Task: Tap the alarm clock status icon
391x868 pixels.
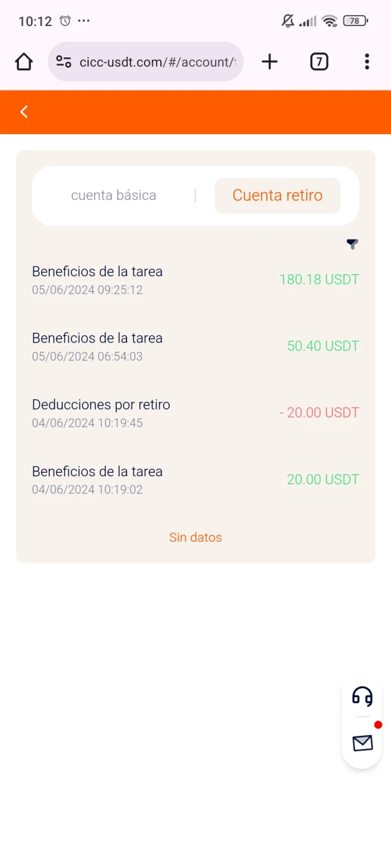Action: tap(65, 21)
